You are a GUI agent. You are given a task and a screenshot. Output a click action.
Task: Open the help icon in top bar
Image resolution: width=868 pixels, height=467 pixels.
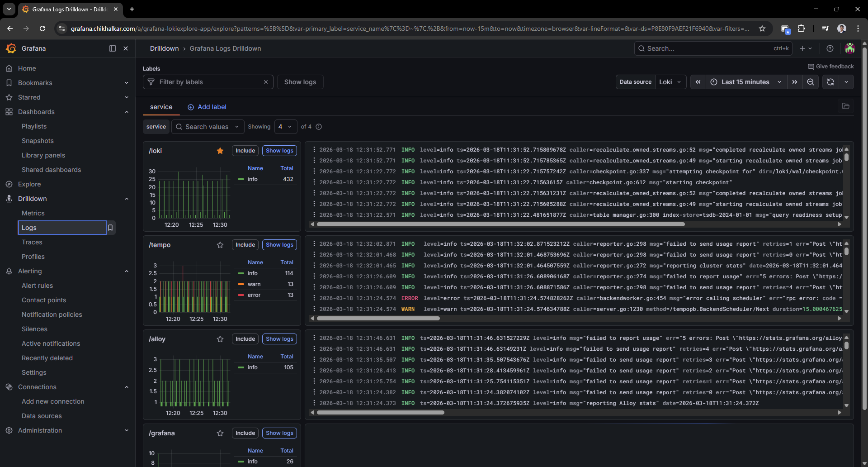click(830, 48)
